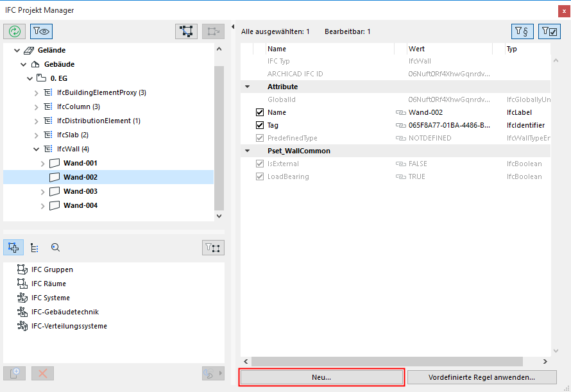The height and width of the screenshot is (392, 571).
Task: Select the IfcBuildingElementProxy (3) row
Action: point(101,92)
